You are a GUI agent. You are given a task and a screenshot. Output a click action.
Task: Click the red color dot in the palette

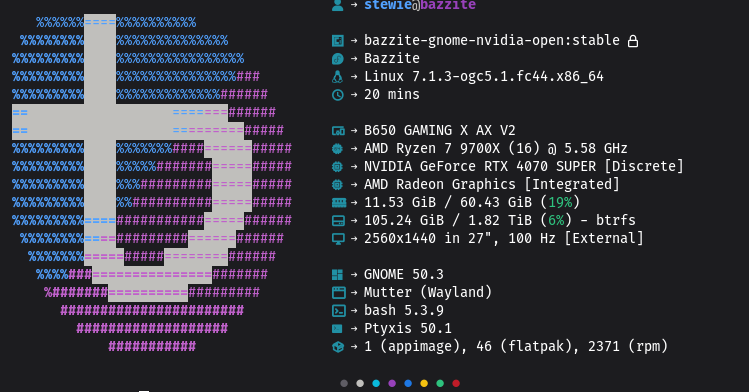pyautogui.click(x=456, y=383)
